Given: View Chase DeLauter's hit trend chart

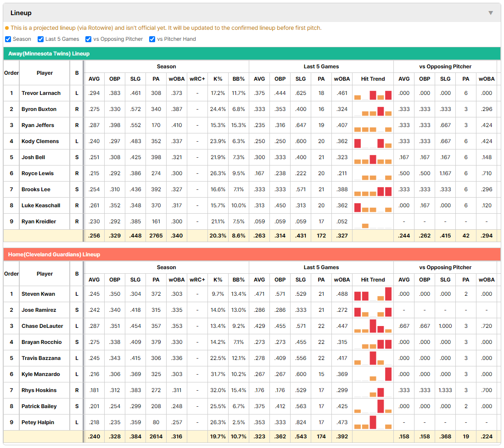Looking at the screenshot, I should pyautogui.click(x=373, y=326).
